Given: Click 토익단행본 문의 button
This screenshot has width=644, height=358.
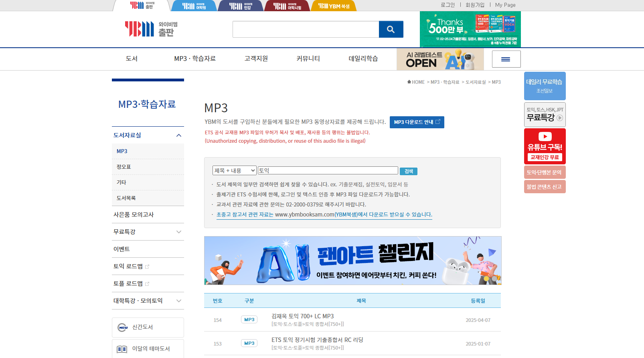Looking at the screenshot, I should (x=545, y=172).
